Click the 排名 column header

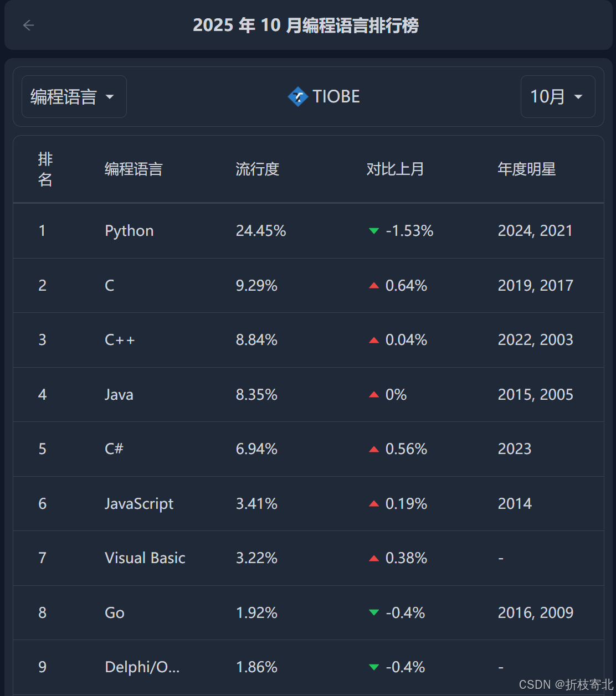point(45,169)
